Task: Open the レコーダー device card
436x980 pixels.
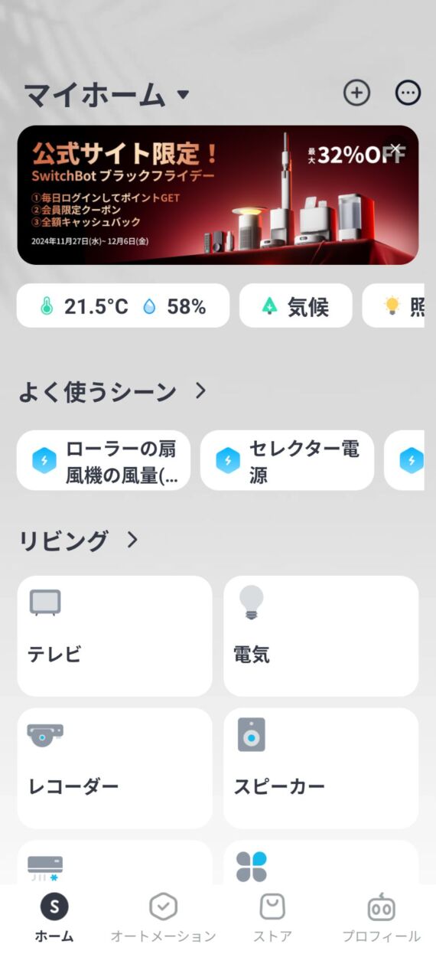Action: 115,768
